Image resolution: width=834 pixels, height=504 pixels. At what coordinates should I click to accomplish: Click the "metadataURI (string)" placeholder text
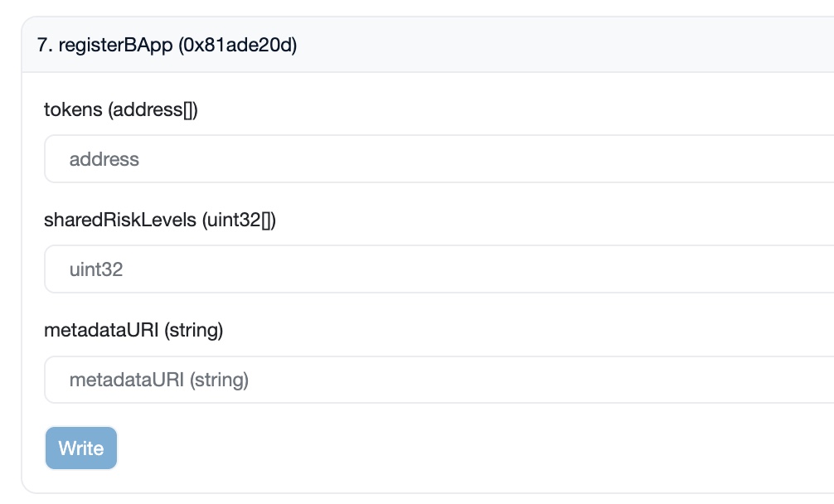(159, 380)
